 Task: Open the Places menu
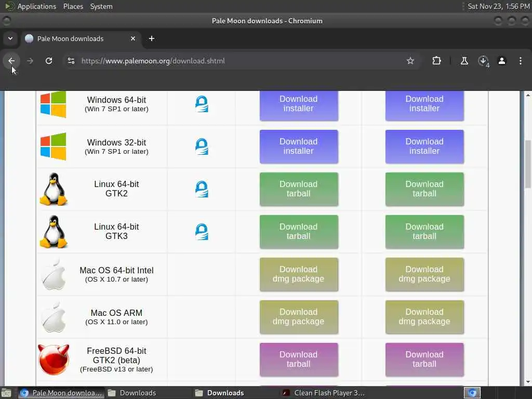point(73,6)
